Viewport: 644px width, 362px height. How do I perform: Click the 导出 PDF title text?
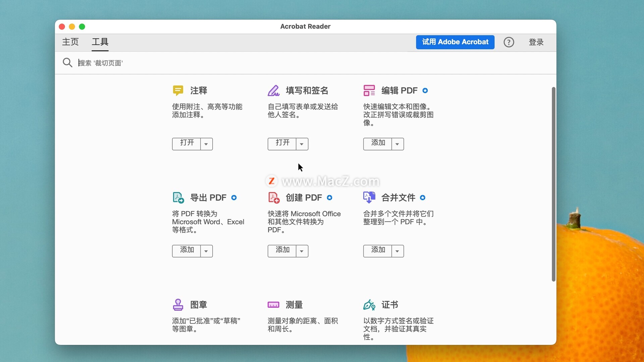pos(208,198)
